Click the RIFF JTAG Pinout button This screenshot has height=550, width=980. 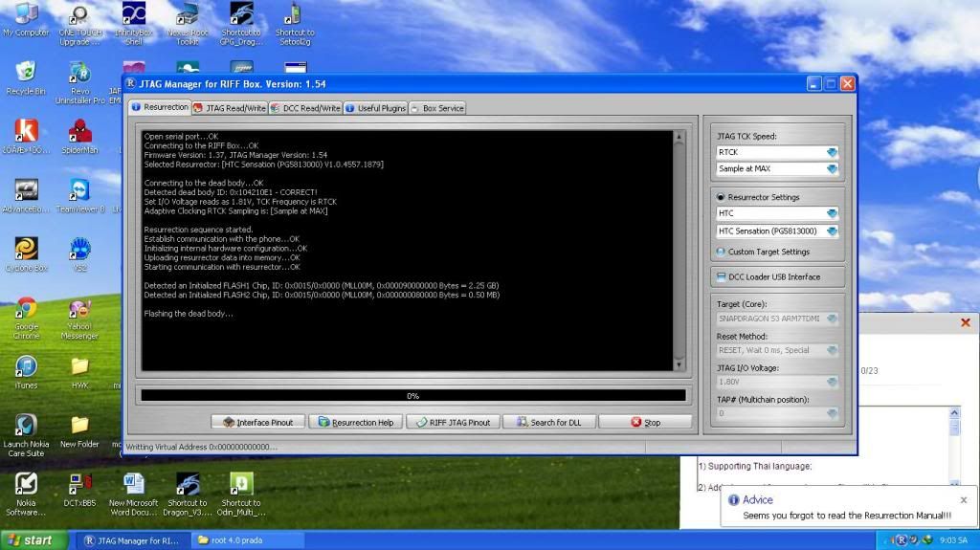[x=453, y=423]
